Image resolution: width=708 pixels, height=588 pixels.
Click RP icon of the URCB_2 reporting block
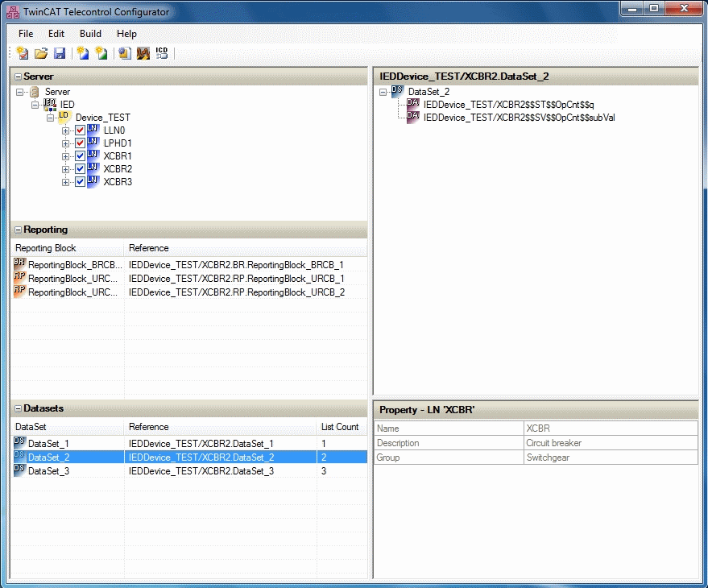click(19, 292)
